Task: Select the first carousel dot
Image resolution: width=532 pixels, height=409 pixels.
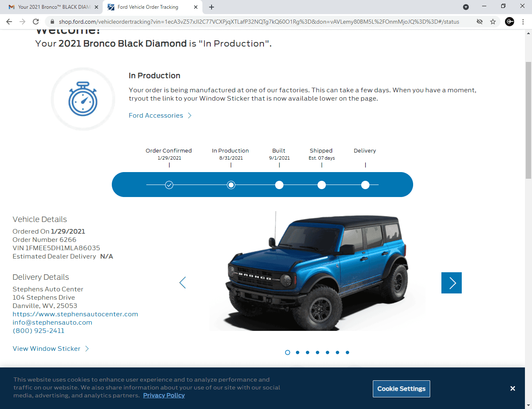Action: [x=288, y=352]
